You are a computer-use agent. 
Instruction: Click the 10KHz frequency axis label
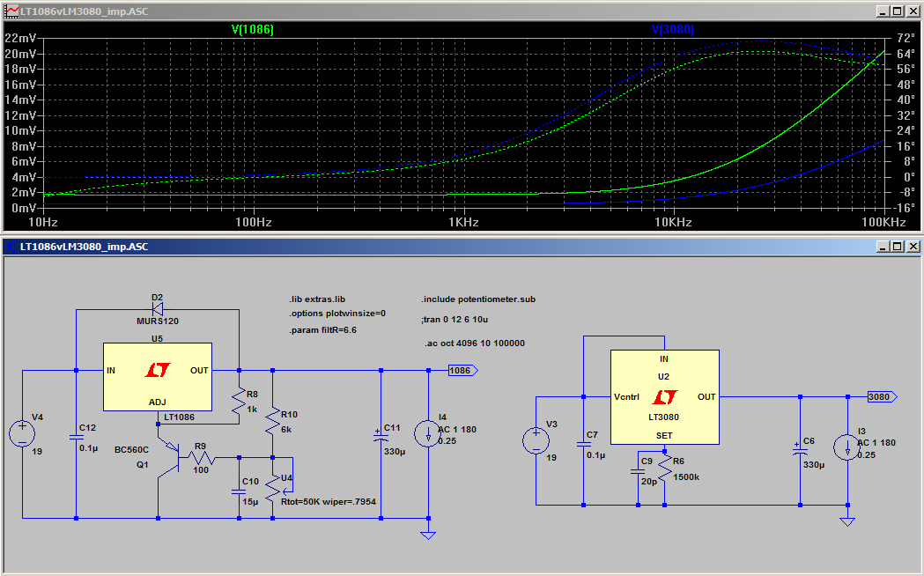point(673,223)
